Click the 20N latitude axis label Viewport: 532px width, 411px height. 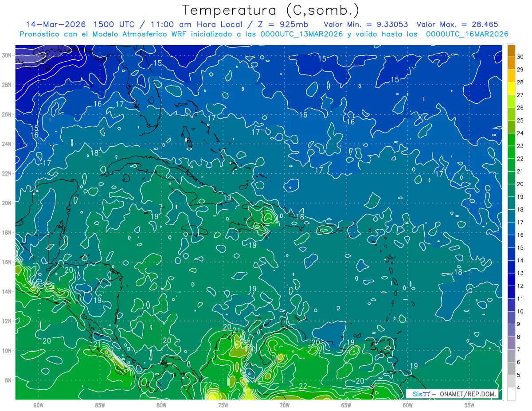(7, 203)
